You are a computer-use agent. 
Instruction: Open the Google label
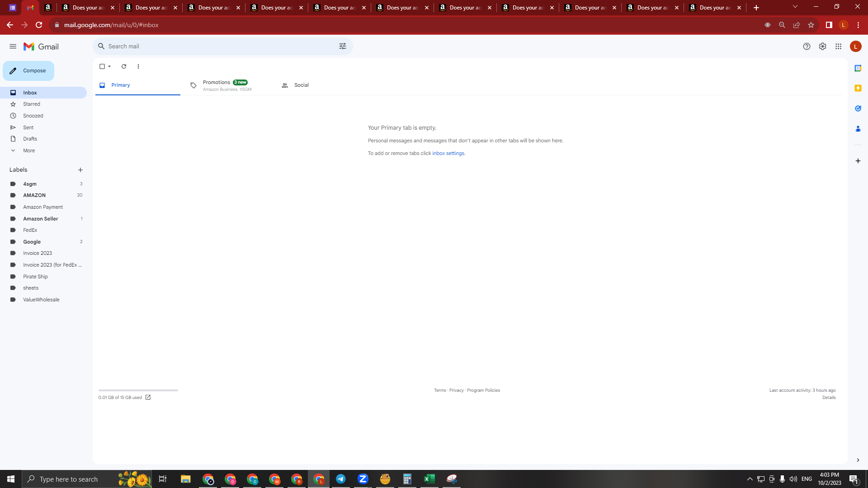43,242
